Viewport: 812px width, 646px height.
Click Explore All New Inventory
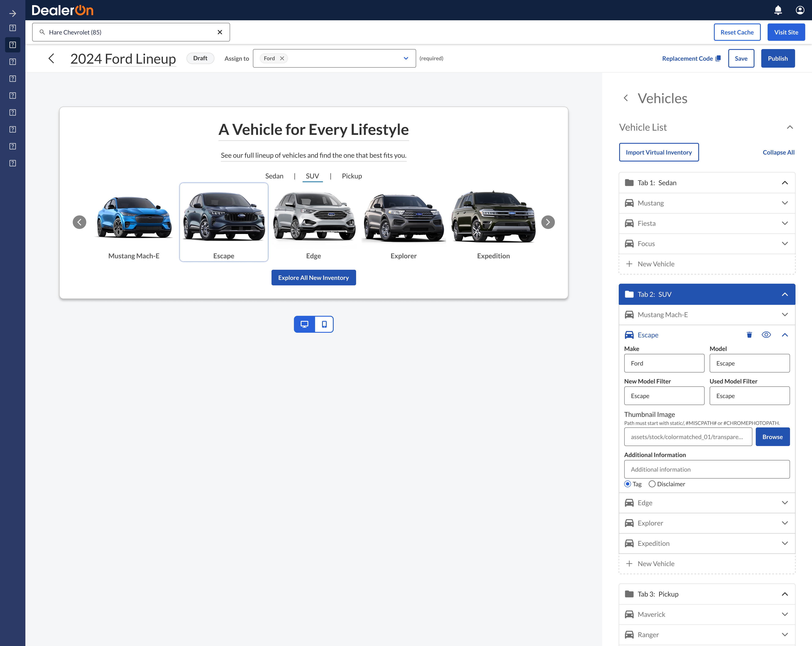[x=313, y=278]
